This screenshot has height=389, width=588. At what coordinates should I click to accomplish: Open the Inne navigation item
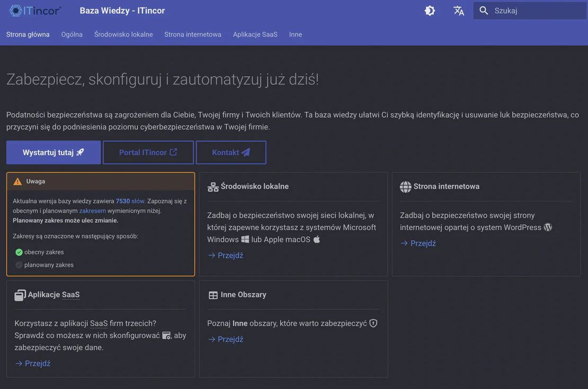[295, 34]
